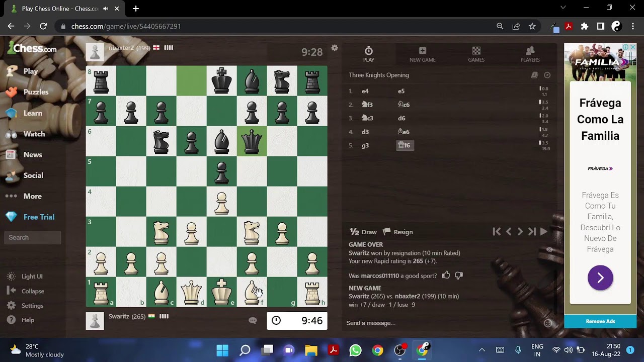The height and width of the screenshot is (362, 644).
Task: Select the PLAYERS tab
Action: pos(530,54)
